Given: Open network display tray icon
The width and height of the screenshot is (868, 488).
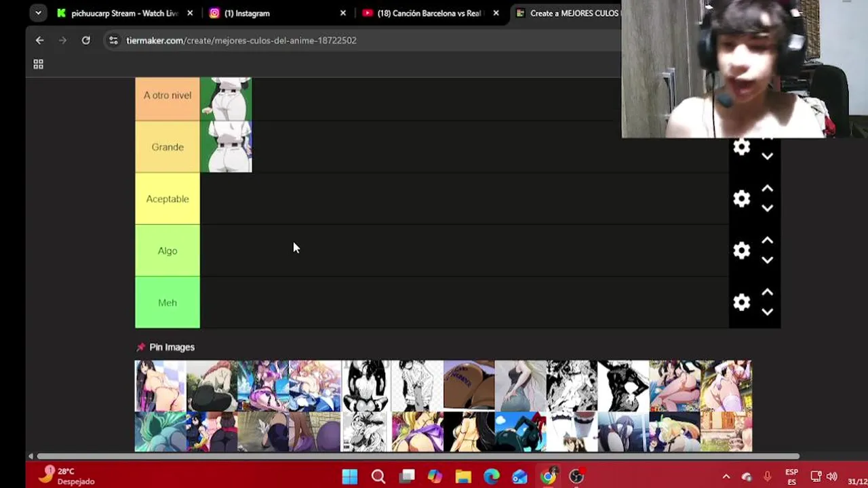Looking at the screenshot, I should pyautogui.click(x=816, y=476).
